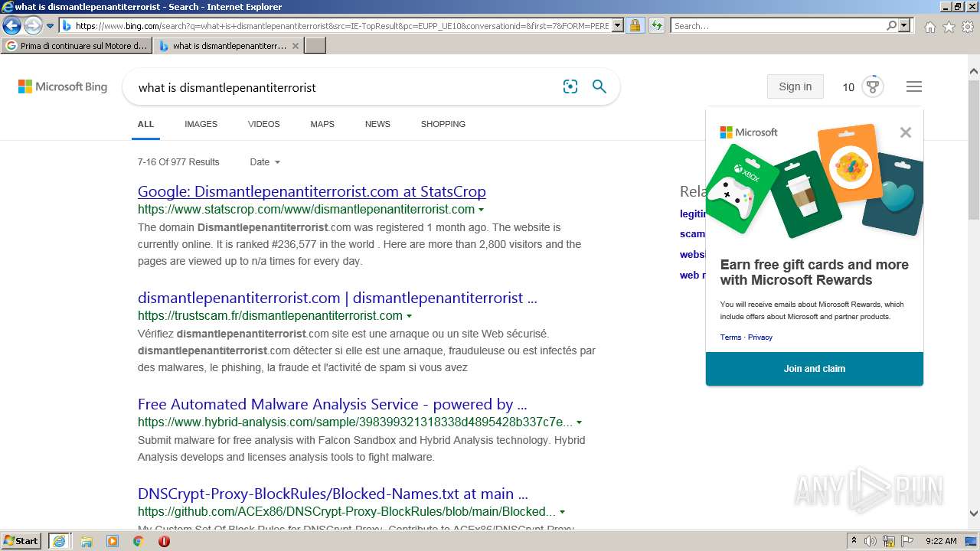Expand options arrow next to github.com URL
Screen dimensions: 980x551
coord(562,512)
